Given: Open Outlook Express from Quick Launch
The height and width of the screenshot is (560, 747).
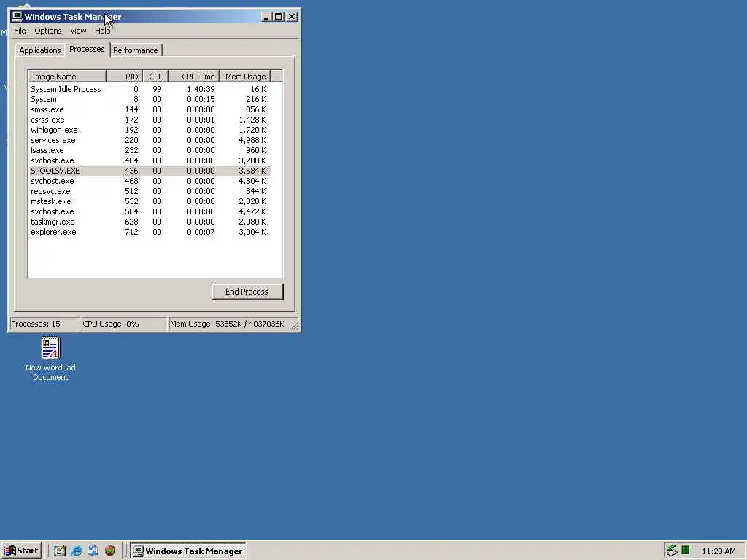Looking at the screenshot, I should 93,551.
